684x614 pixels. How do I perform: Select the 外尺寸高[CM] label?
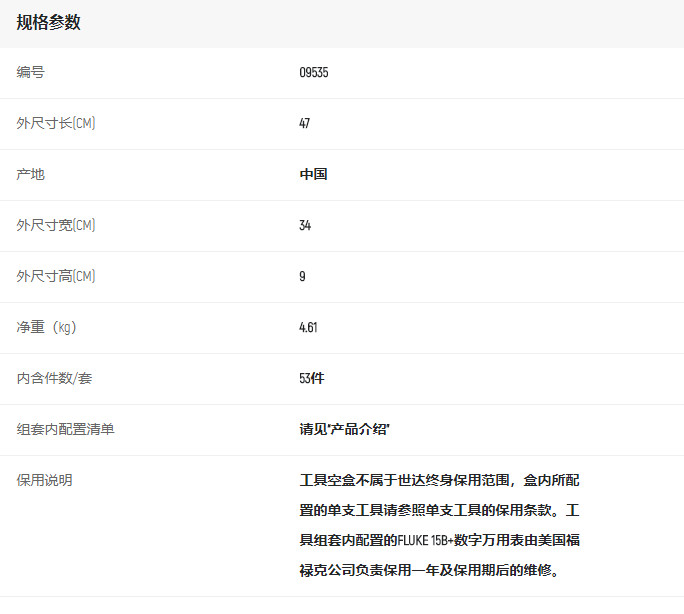pos(56,276)
